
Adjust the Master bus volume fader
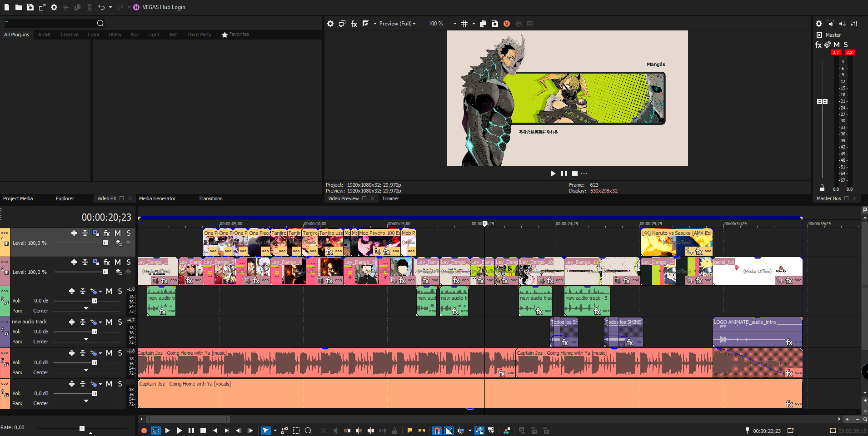click(823, 101)
